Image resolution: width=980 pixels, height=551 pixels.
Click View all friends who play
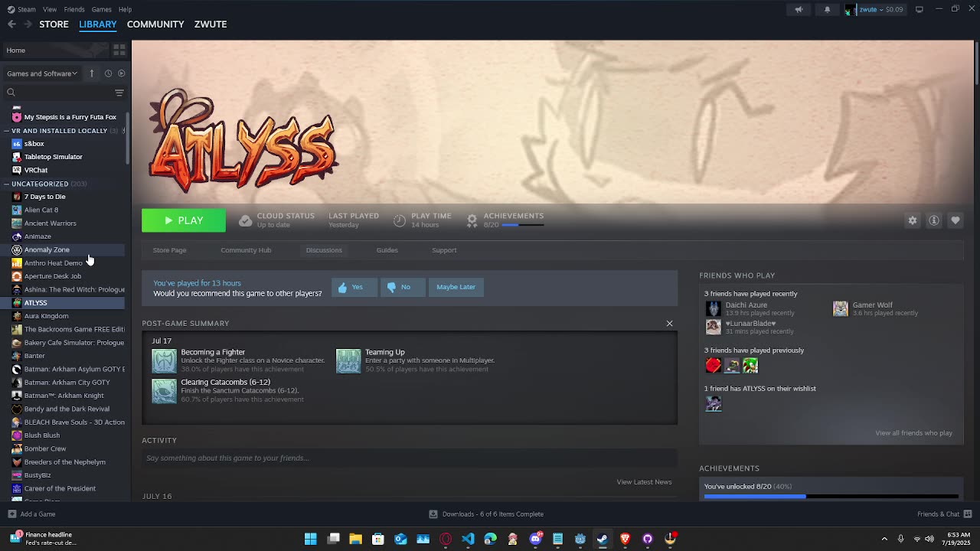point(913,433)
